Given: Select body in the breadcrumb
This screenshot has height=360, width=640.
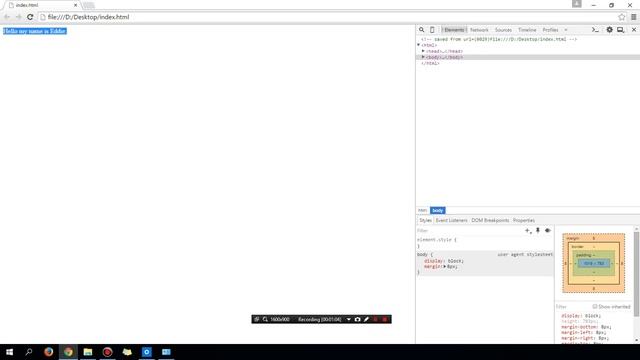Looking at the screenshot, I should [438, 210].
